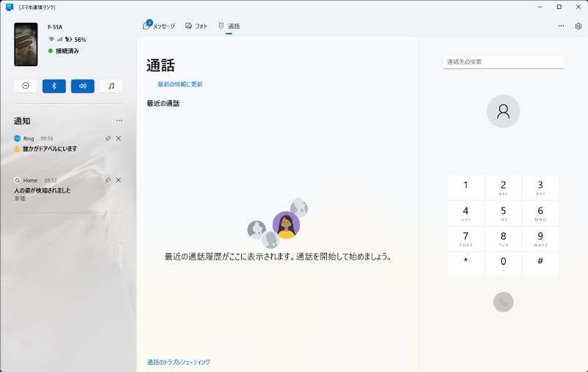Pin the Ring notification
Image resolution: width=588 pixels, height=372 pixels.
tap(108, 138)
